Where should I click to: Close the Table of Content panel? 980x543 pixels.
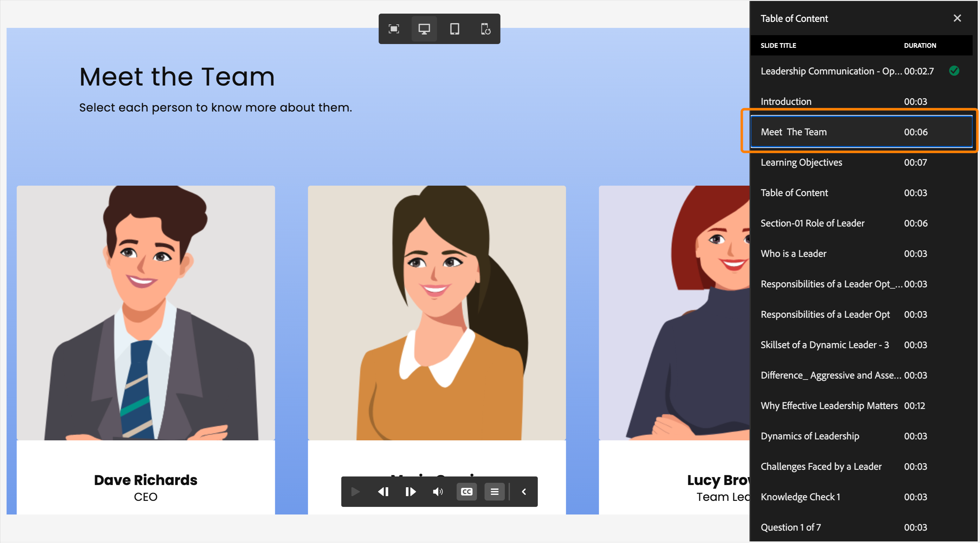coord(957,18)
